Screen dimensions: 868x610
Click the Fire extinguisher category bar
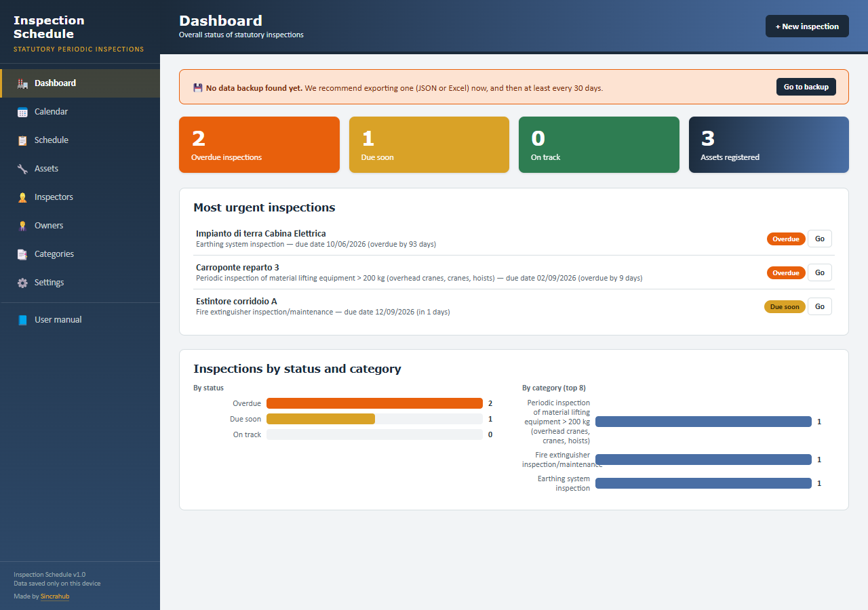pos(703,460)
